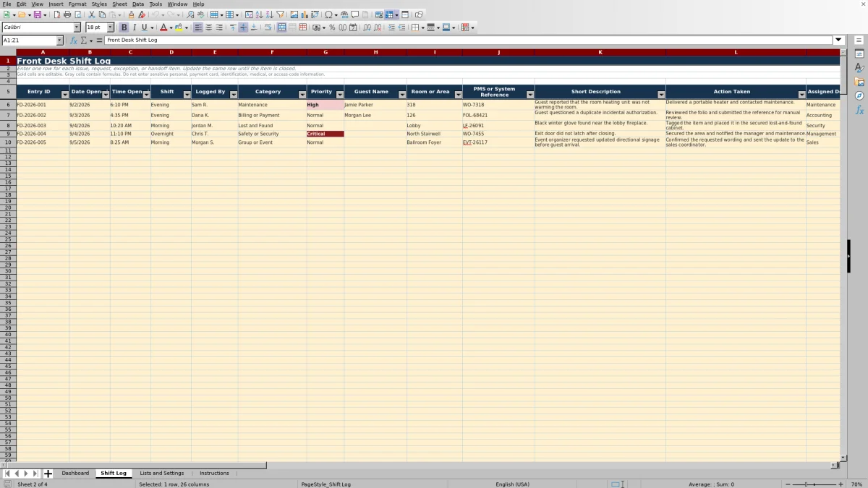The height and width of the screenshot is (488, 868).
Task: Click the zoom in plus button
Action: (x=841, y=484)
